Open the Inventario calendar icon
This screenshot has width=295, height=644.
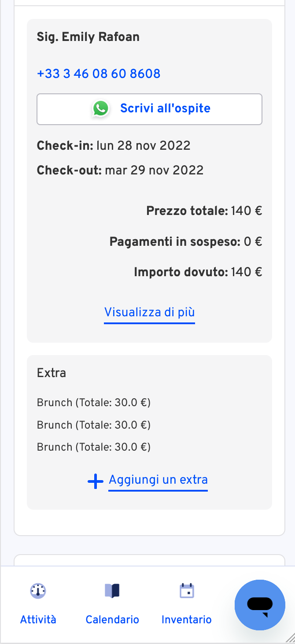coord(187,590)
